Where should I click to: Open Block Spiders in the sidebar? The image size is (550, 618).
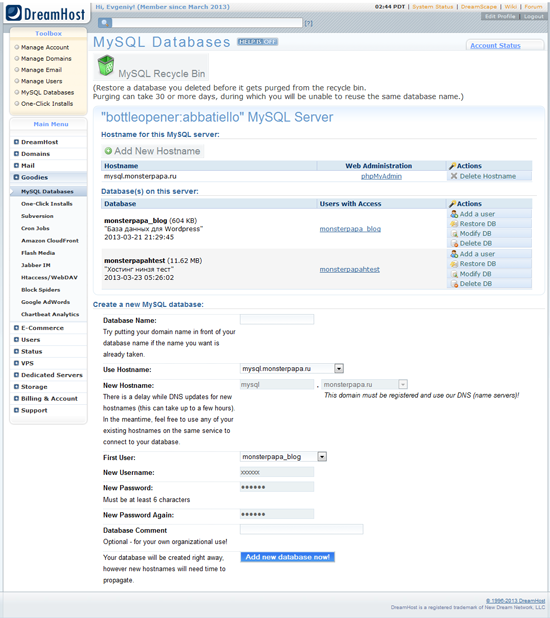point(41,290)
